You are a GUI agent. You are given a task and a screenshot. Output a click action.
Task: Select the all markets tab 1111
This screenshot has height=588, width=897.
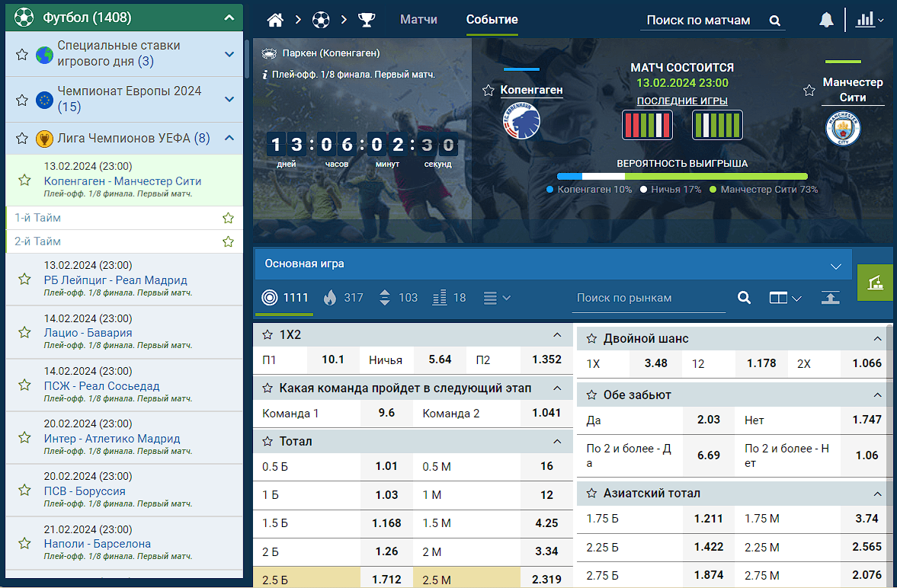(x=284, y=298)
